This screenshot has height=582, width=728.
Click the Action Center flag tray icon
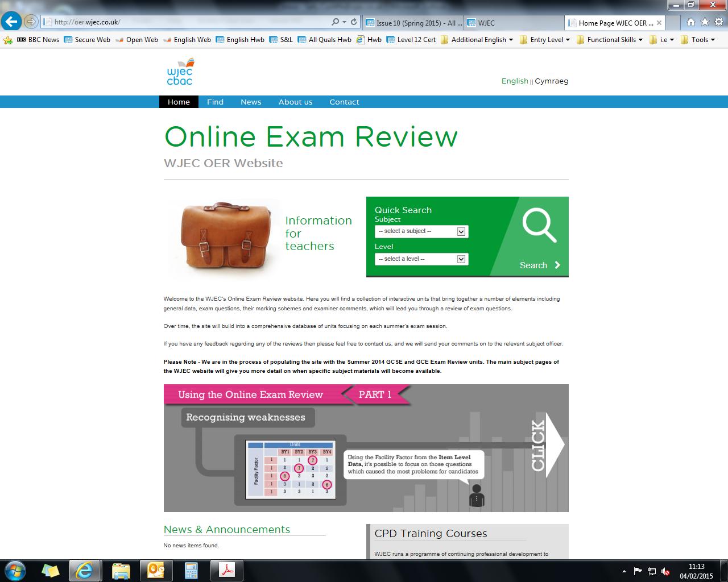(638, 571)
